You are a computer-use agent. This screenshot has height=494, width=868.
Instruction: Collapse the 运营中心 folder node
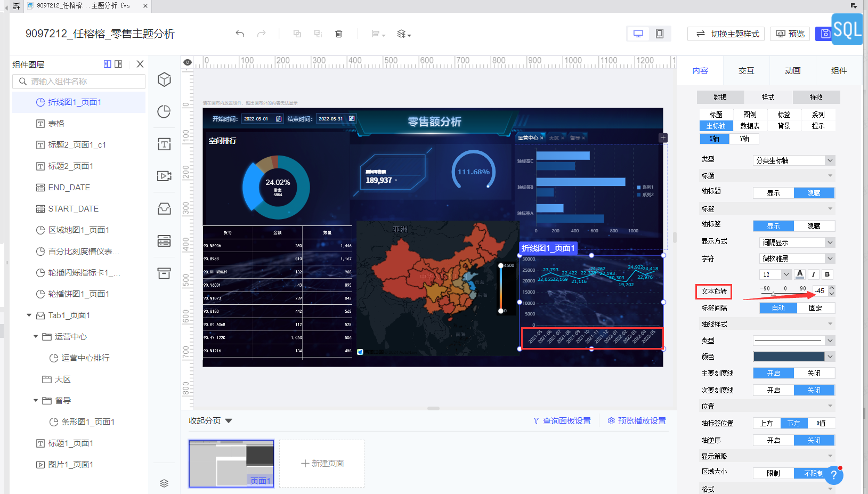point(36,337)
